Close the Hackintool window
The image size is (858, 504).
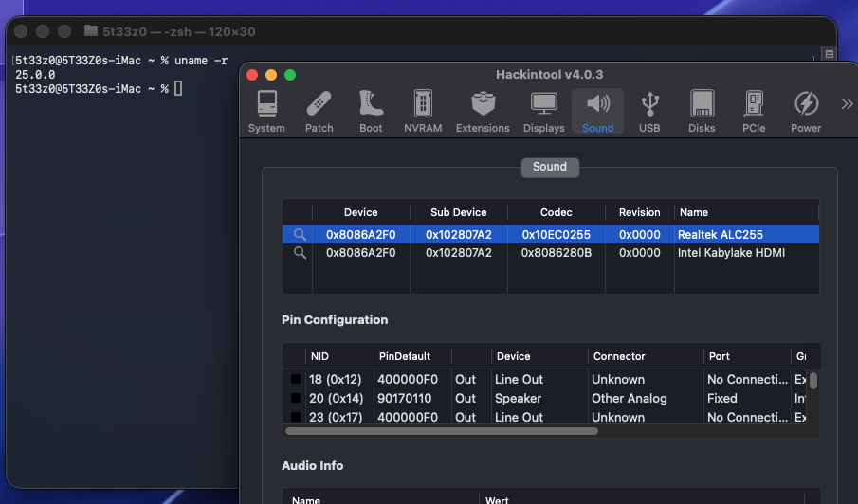pyautogui.click(x=252, y=75)
